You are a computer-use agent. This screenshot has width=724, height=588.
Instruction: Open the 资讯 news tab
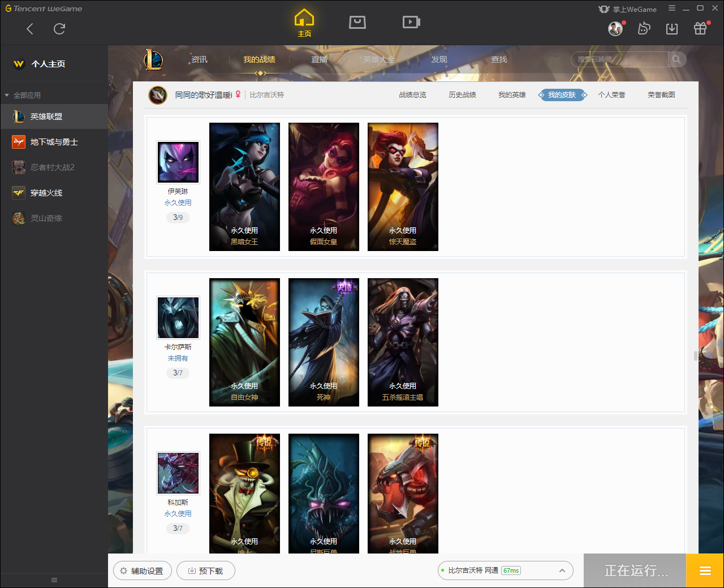(x=199, y=59)
